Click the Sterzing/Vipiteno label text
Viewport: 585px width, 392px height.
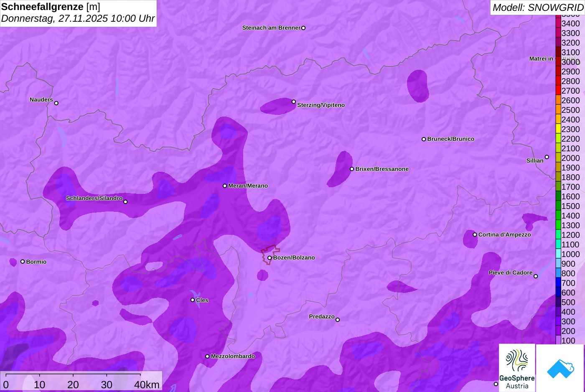[x=321, y=105]
